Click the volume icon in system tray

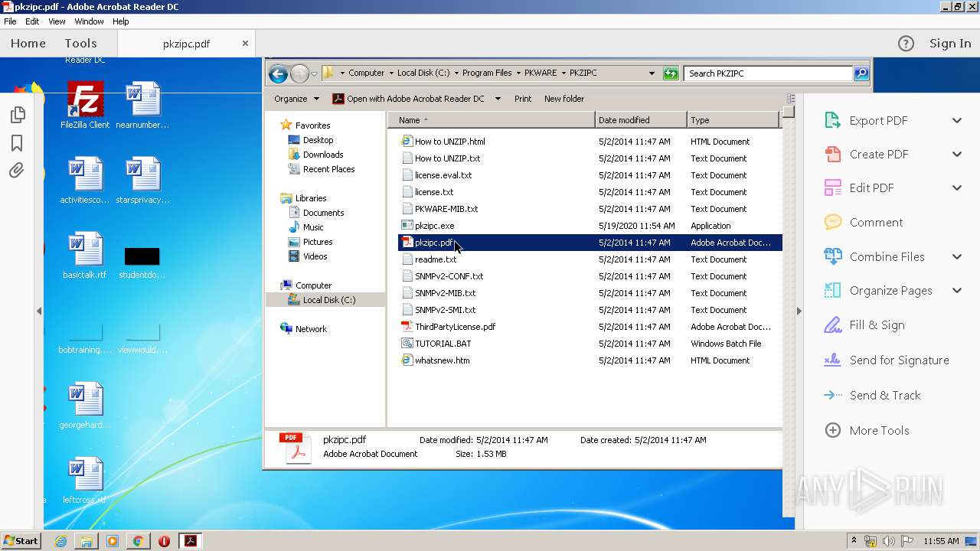pyautogui.click(x=889, y=541)
